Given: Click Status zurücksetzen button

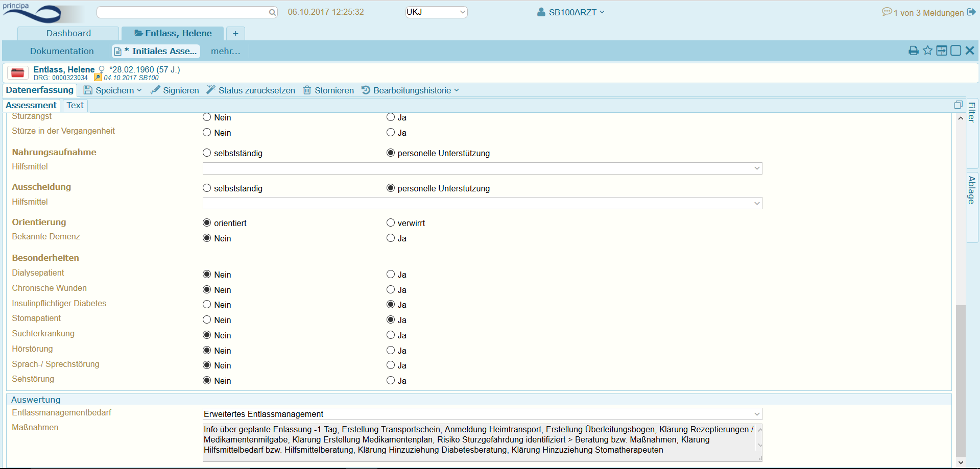Looking at the screenshot, I should (251, 90).
